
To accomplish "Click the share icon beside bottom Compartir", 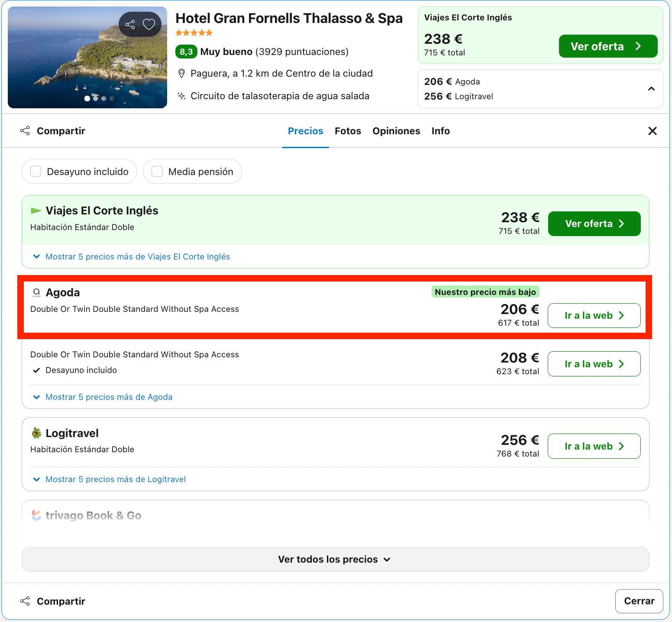I will (x=25, y=601).
